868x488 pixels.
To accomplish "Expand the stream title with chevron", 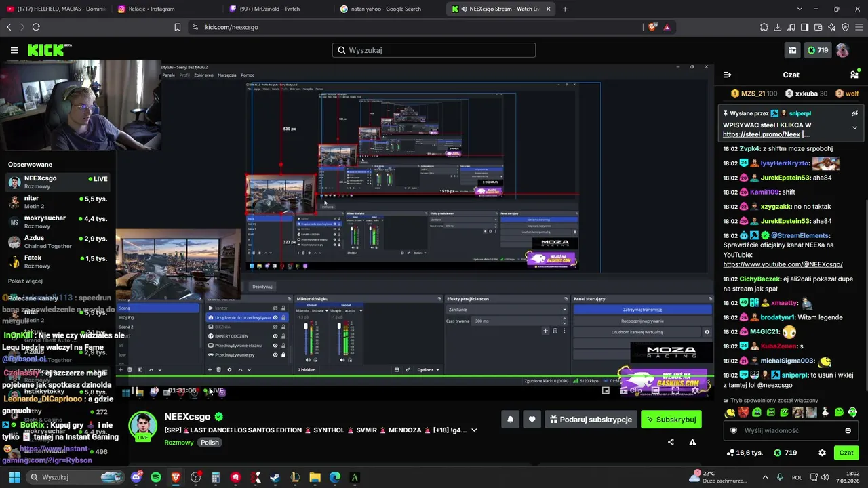I will click(x=474, y=430).
